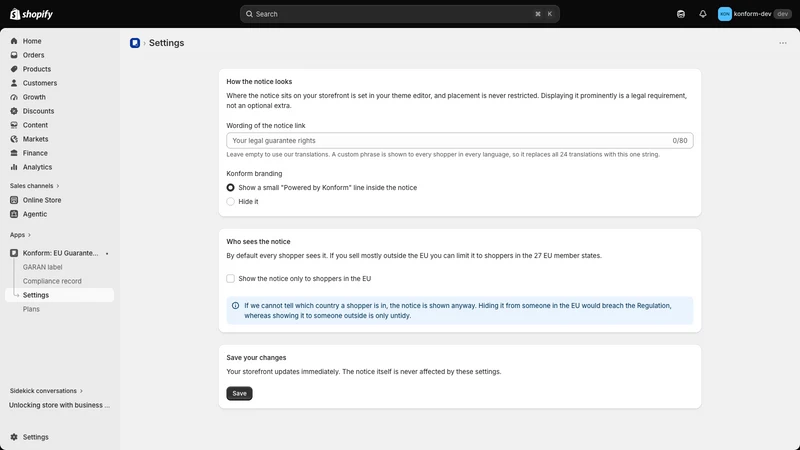Expand the Sales channels section chevron
This screenshot has width=800, height=450.
[x=58, y=186]
